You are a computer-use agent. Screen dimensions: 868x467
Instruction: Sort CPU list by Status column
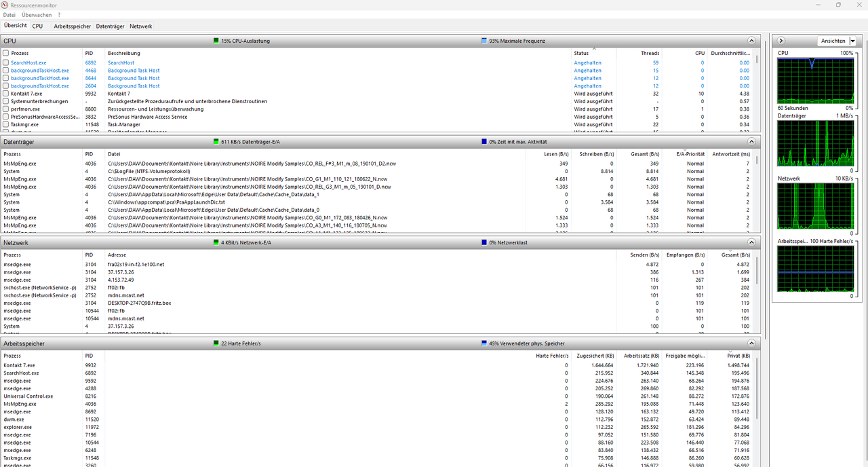click(x=594, y=53)
